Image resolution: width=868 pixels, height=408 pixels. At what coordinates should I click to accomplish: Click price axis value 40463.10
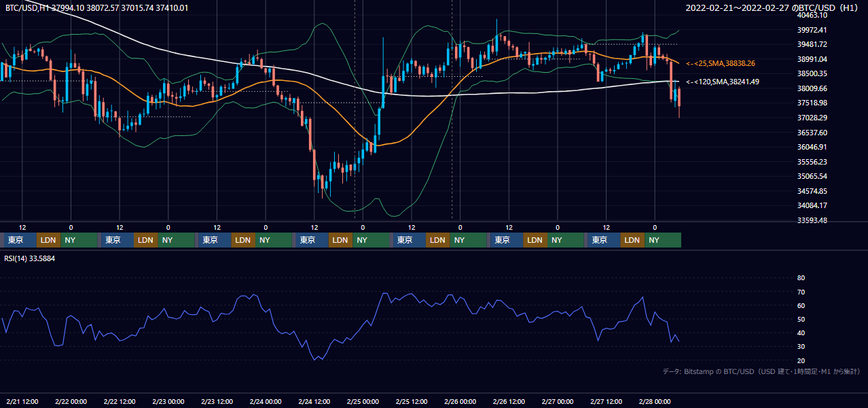812,15
